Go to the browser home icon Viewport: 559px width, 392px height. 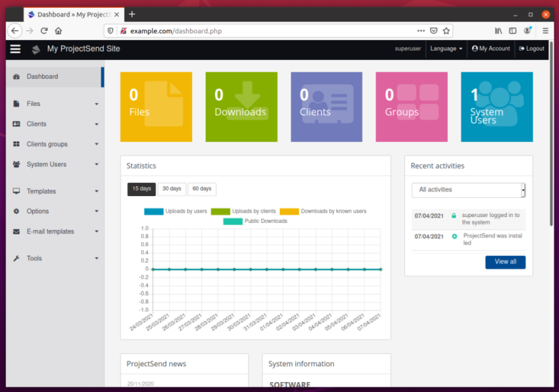59,31
